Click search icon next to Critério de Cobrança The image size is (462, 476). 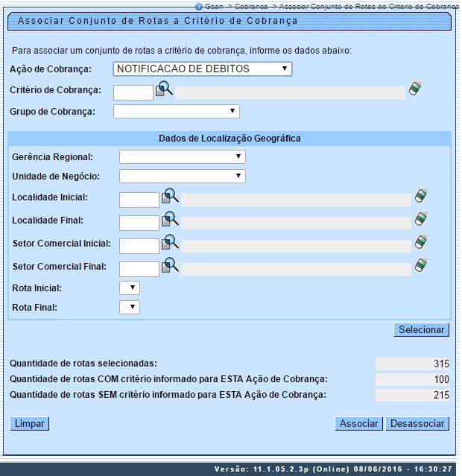click(164, 91)
